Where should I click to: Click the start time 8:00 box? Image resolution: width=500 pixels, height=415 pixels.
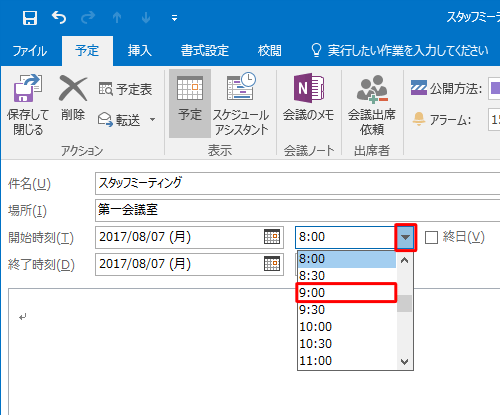(345, 237)
